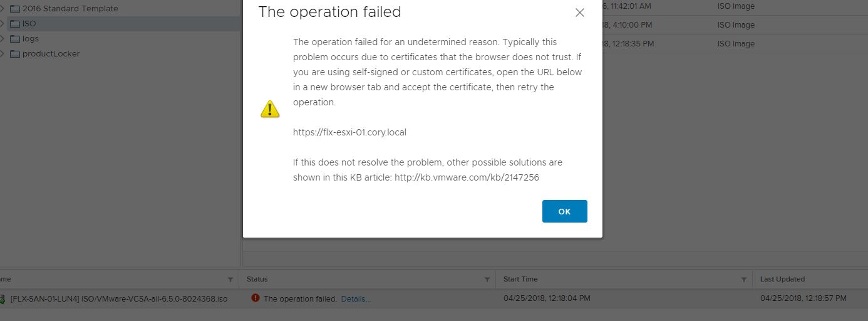Viewport: 868px width, 321px height.
Task: Expand the ISO folder node
Action: [3, 24]
